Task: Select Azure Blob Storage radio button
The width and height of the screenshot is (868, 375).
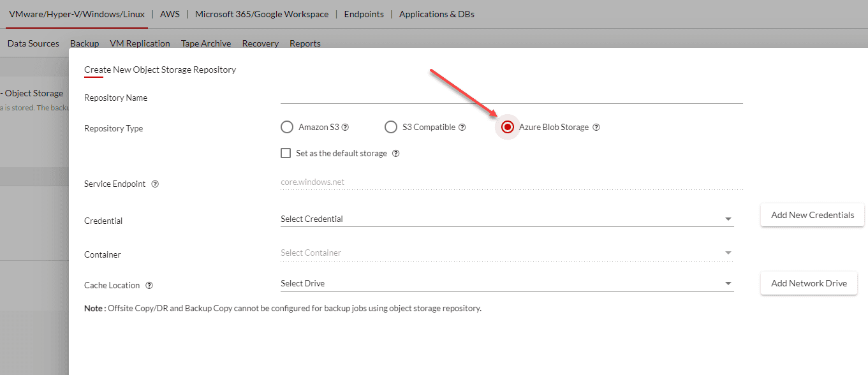Action: (508, 127)
